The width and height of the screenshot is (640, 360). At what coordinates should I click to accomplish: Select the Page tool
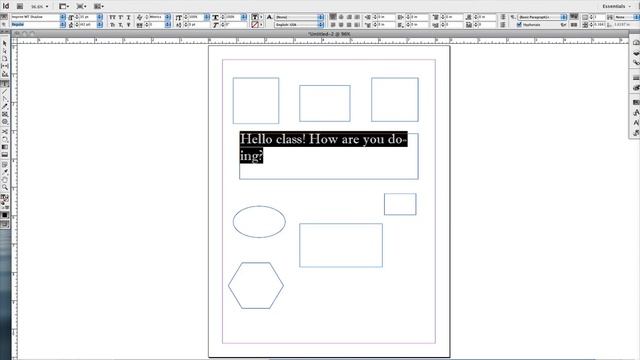(4, 59)
